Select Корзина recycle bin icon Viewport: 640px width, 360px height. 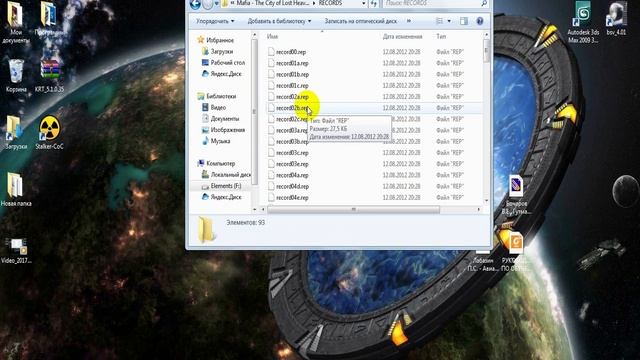[16, 76]
